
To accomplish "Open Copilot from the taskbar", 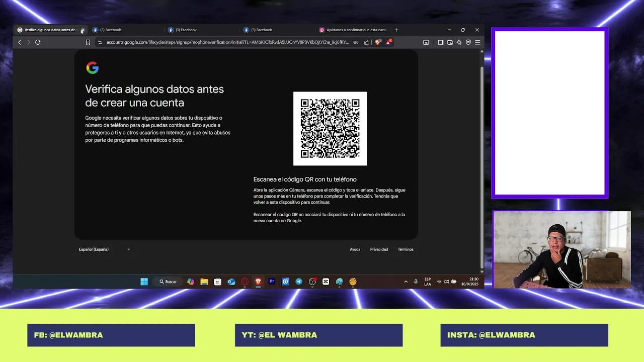I will click(x=191, y=282).
